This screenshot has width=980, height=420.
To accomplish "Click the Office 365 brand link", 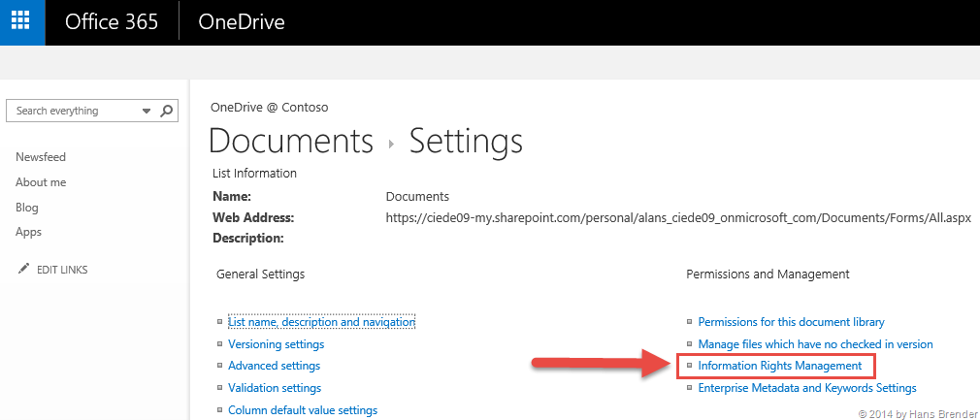I will 112,22.
